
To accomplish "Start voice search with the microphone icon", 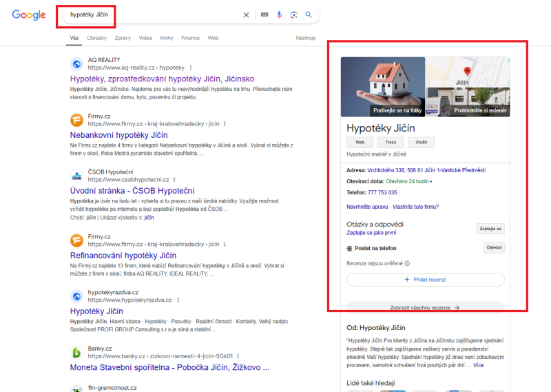I will (280, 14).
